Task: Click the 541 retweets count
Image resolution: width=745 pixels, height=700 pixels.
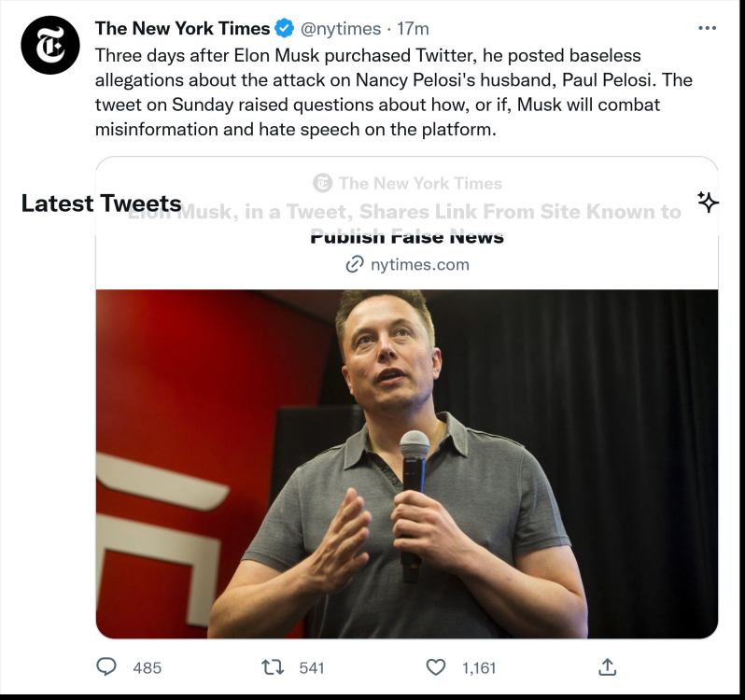Action: [x=312, y=667]
